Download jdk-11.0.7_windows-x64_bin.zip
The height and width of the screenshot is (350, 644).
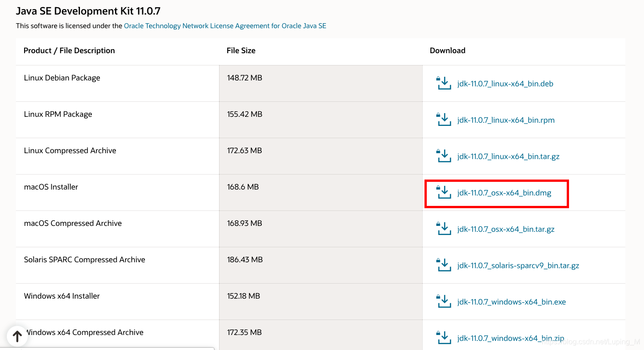[x=511, y=338]
